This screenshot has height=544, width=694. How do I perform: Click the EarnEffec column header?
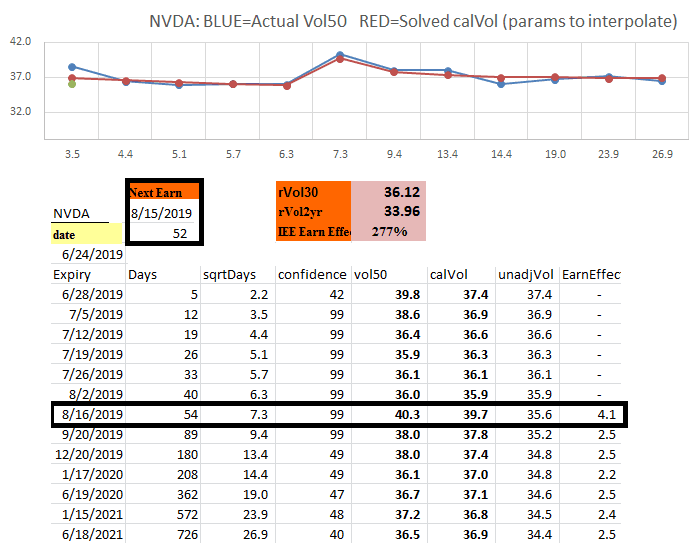click(590, 274)
